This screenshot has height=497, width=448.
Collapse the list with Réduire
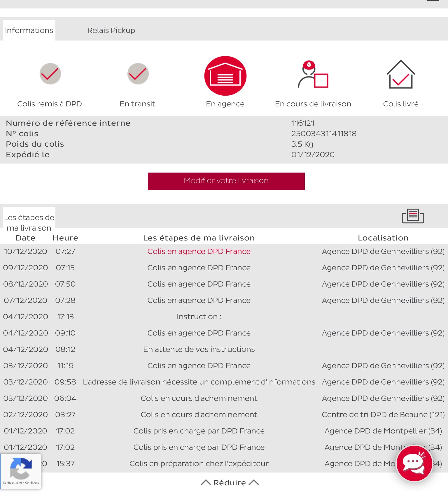coord(230,483)
